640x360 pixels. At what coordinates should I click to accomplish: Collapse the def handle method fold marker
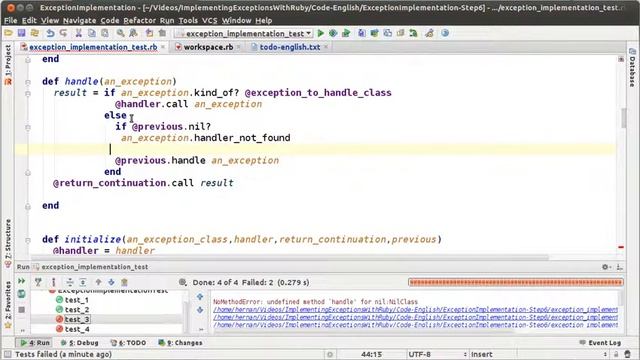(x=28, y=82)
